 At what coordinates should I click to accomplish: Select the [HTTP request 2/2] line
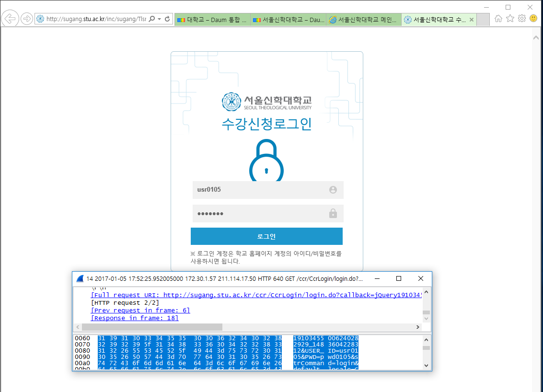[125, 303]
